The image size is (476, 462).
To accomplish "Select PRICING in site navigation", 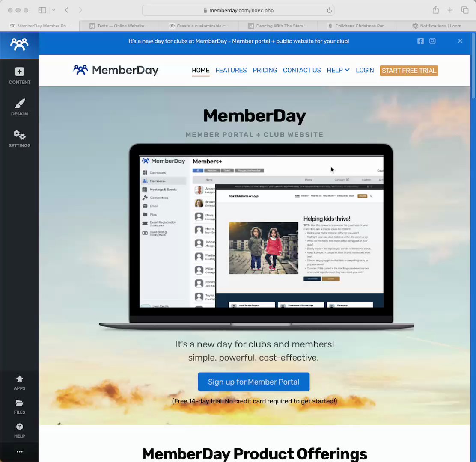I will point(265,71).
